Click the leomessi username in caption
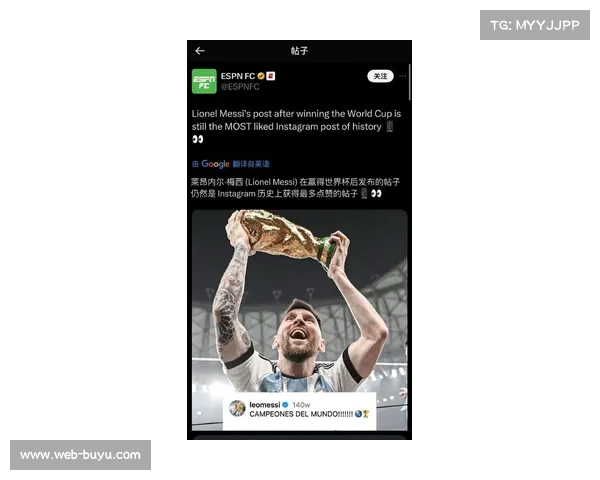This screenshot has height=480, width=600. coord(265,405)
